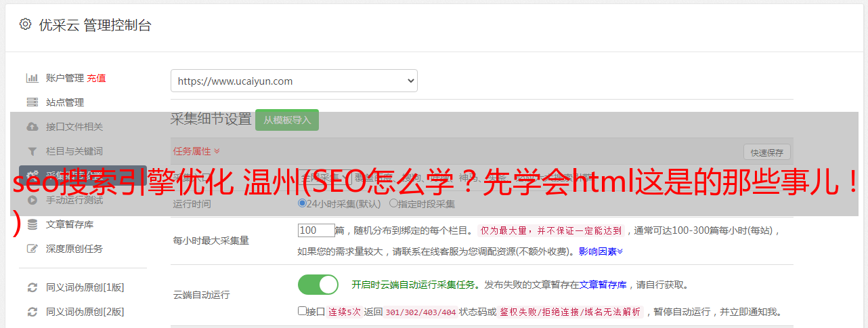Click the gear icon beside 优采云 管理控制台

pos(25,24)
